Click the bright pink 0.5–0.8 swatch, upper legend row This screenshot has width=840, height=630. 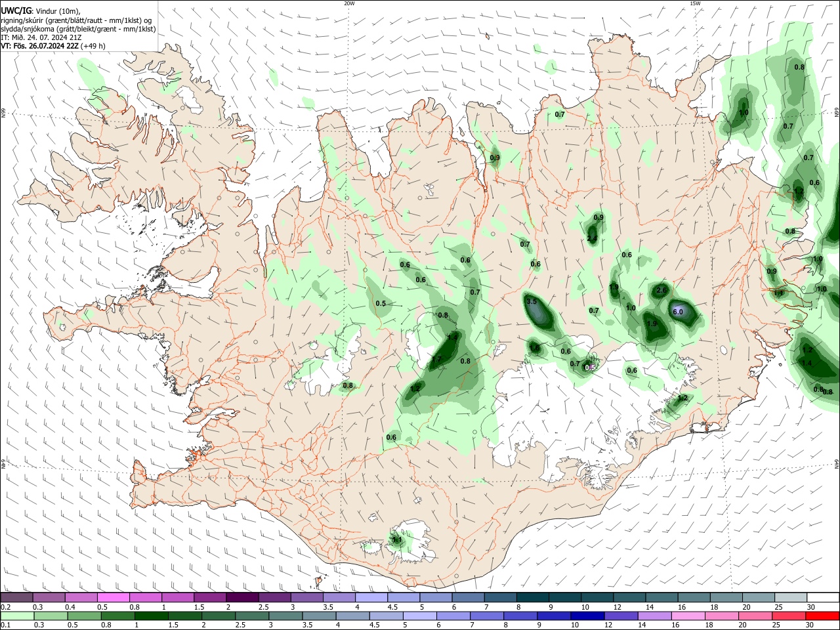113,598
